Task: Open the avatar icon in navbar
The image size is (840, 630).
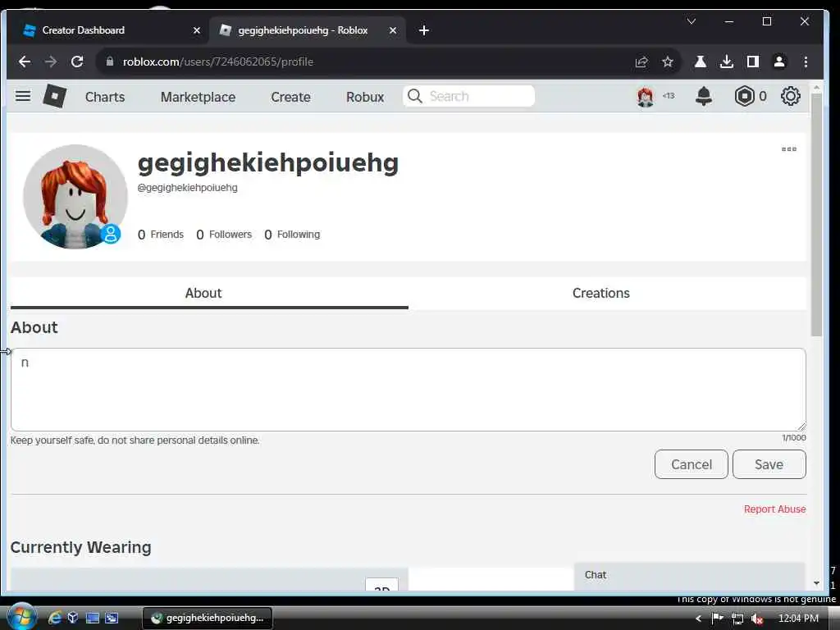Action: click(x=645, y=97)
